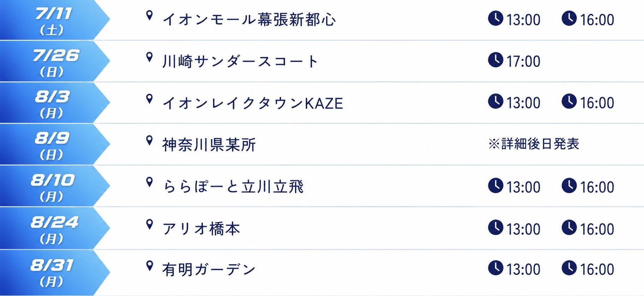Viewport: 644px width, 296px height.
Task: Click the location pin beside イオンモール幕張新都心
Action: click(150, 16)
